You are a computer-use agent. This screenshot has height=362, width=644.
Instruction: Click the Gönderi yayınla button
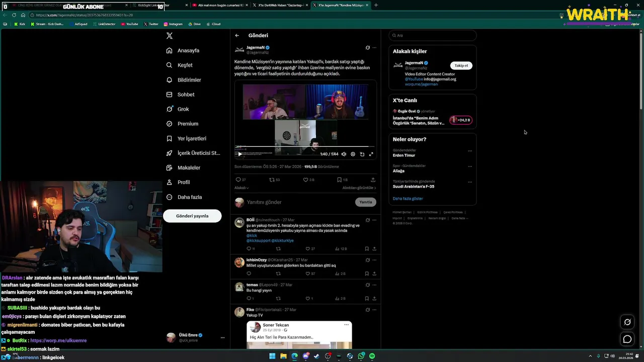(192, 216)
